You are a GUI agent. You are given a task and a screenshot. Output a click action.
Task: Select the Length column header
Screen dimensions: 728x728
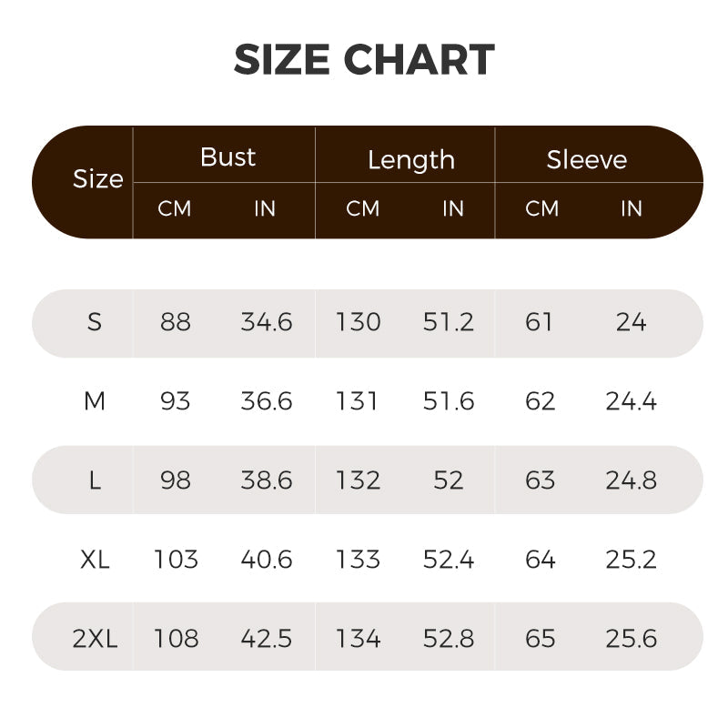(x=410, y=160)
